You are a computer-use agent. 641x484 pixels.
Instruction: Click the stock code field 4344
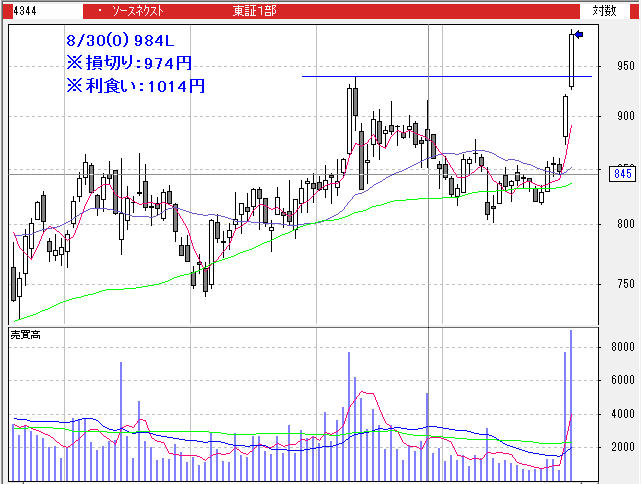pos(19,10)
